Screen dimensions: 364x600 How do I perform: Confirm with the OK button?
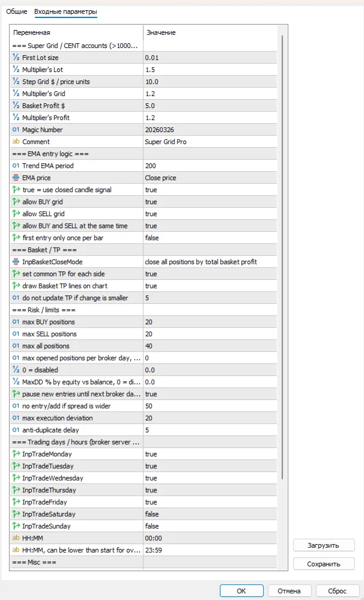[241, 590]
